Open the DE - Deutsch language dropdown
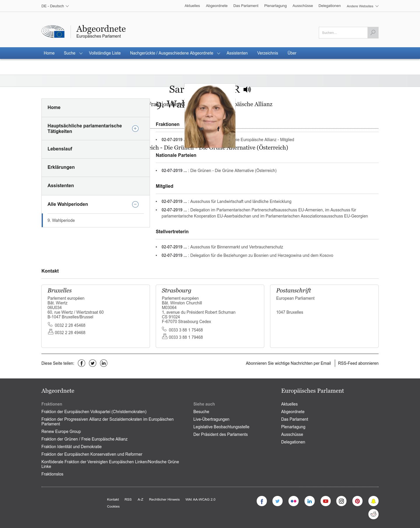 [55, 6]
